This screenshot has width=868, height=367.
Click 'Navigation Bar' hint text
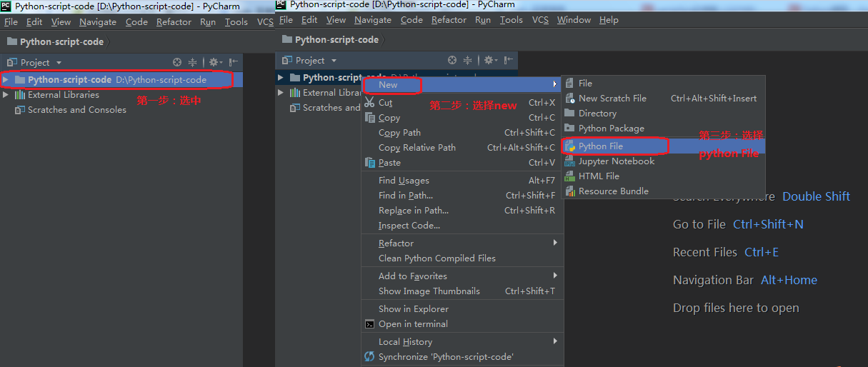point(713,280)
